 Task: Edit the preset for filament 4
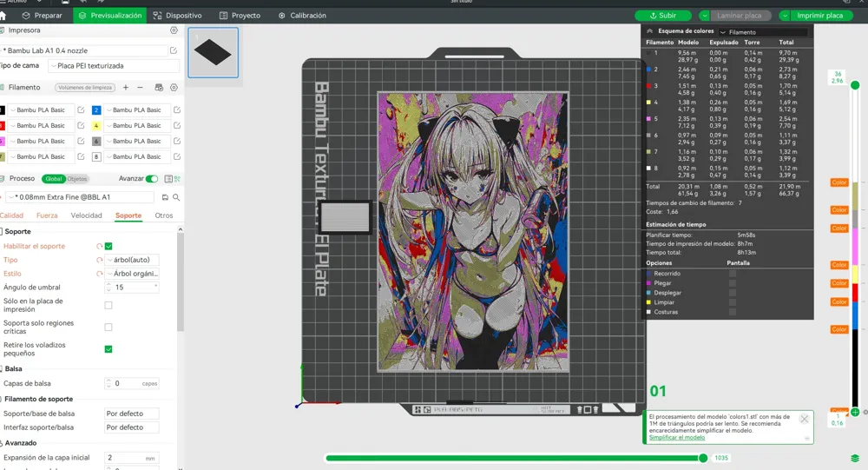tap(177, 126)
